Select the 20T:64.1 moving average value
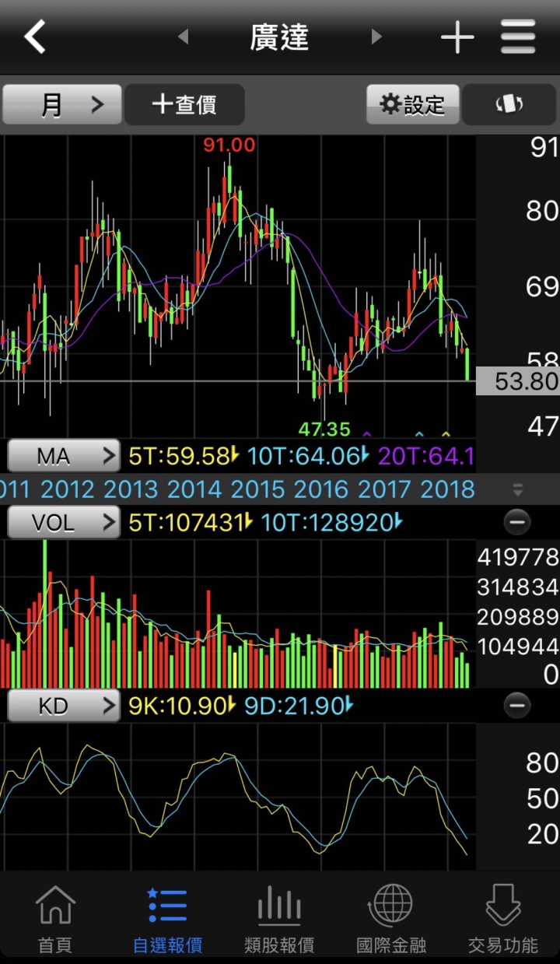This screenshot has width=560, height=964. [x=426, y=456]
